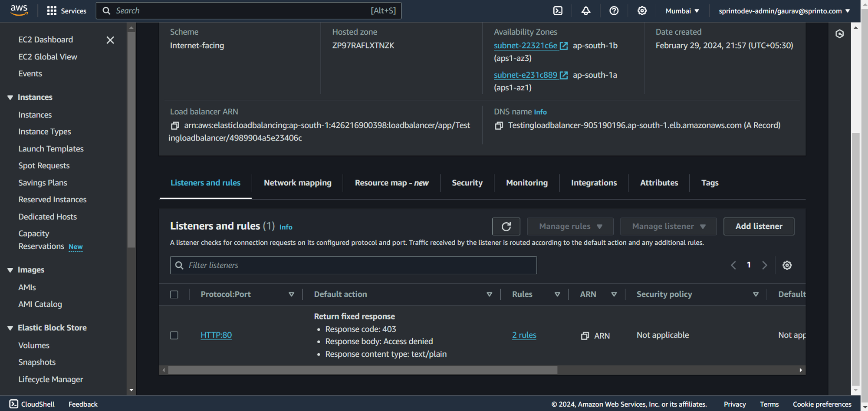
Task: Switch to the Tags tab
Action: 710,183
